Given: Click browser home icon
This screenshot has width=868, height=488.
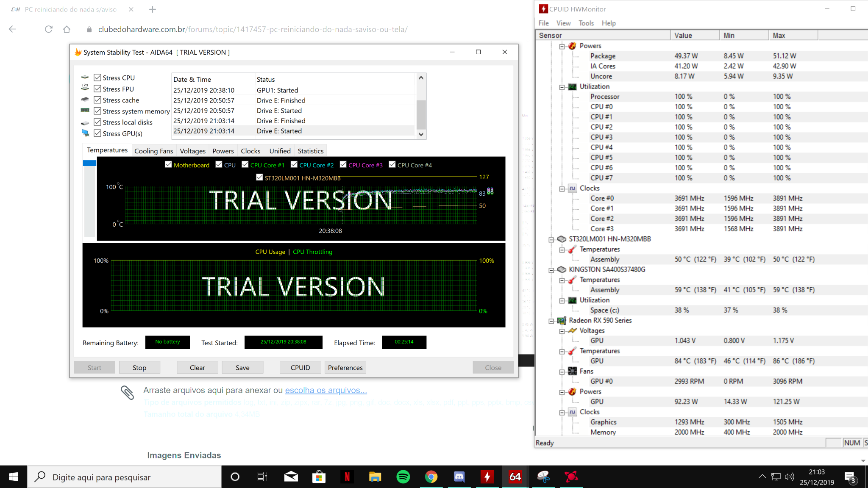Looking at the screenshot, I should coord(67,29).
